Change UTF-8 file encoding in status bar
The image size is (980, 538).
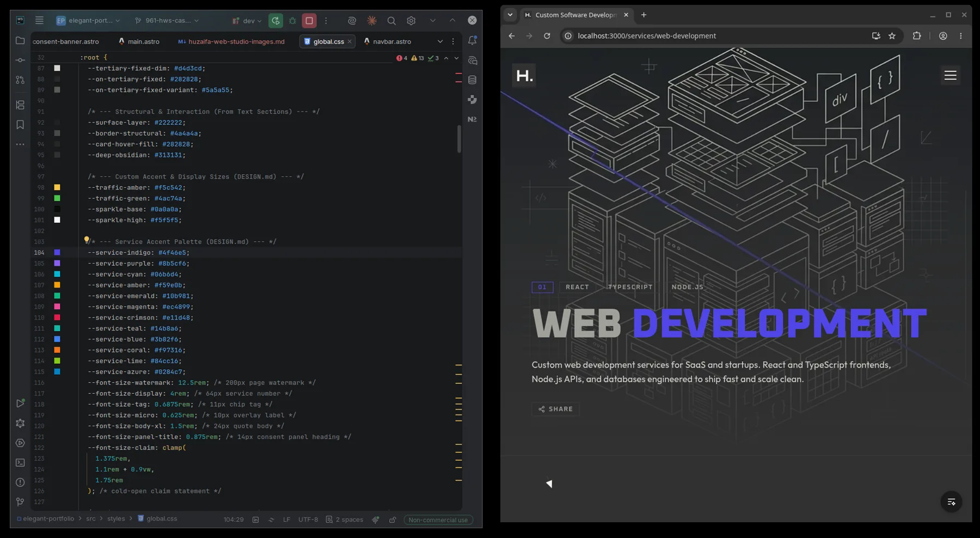coord(308,519)
